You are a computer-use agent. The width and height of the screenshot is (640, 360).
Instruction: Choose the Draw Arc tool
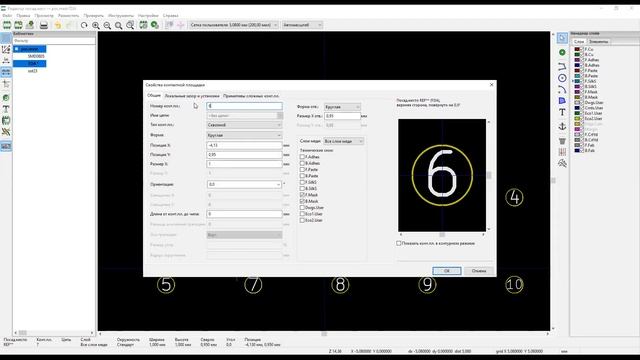click(x=562, y=89)
